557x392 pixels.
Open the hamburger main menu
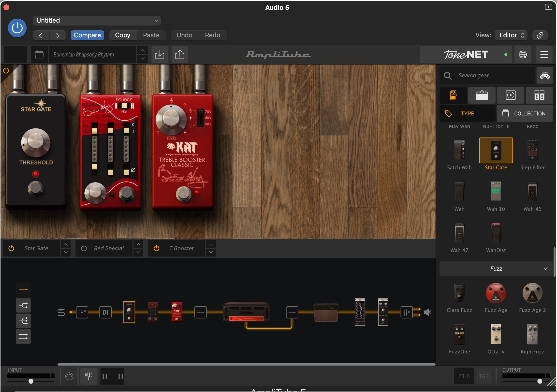click(x=544, y=55)
